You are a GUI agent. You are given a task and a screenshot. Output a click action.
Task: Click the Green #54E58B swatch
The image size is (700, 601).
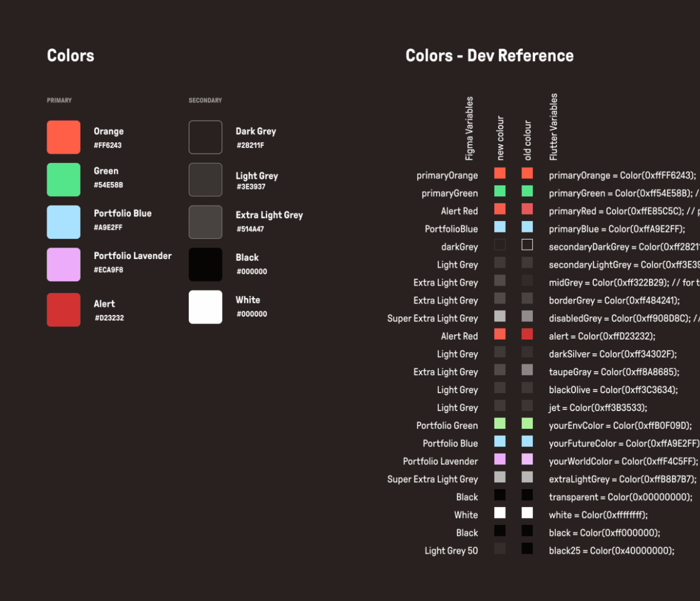coord(64,180)
